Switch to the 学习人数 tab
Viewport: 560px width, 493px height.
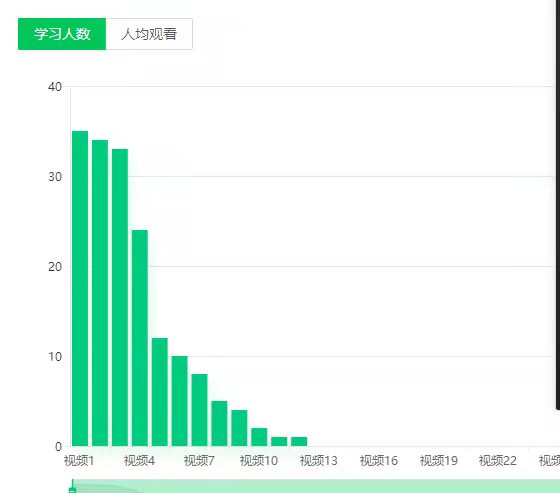click(62, 34)
